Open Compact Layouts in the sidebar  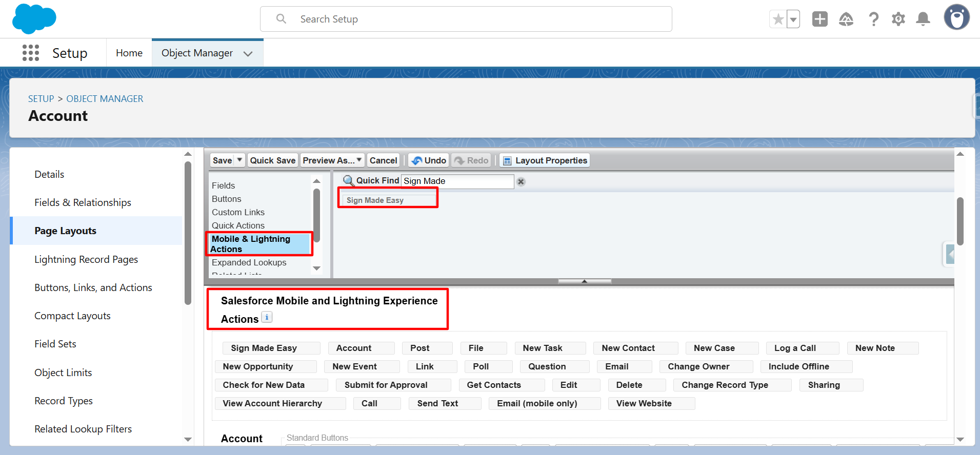[72, 316]
